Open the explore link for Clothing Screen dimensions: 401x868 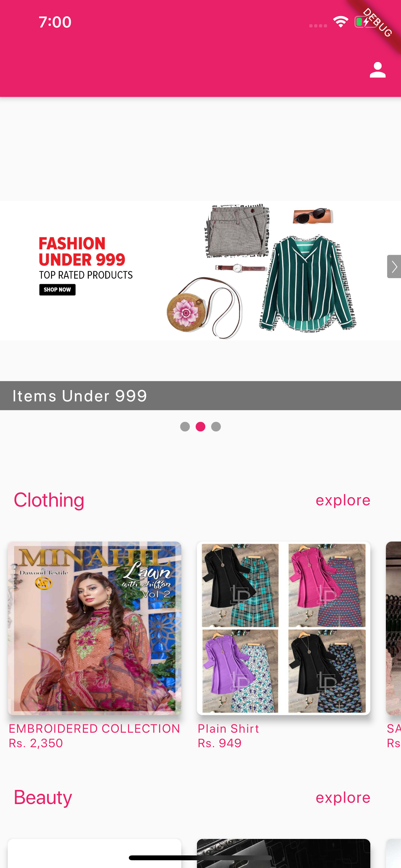343,501
